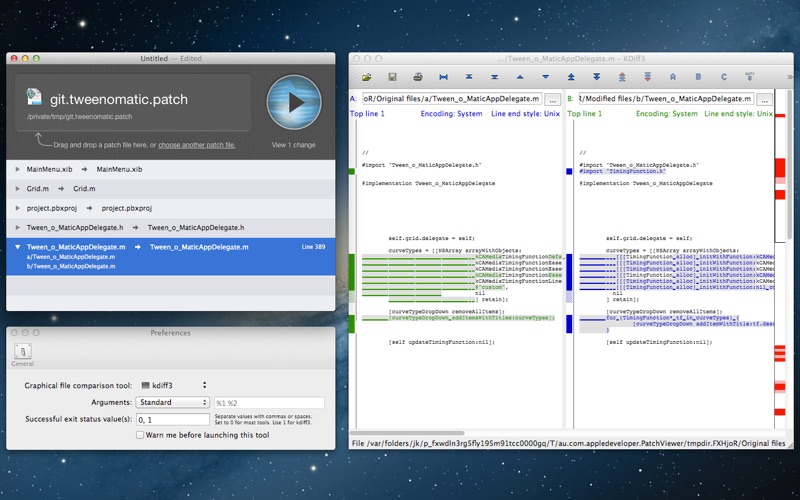Click 'Encoding: System' in pane A
The height and width of the screenshot is (500, 800).
(451, 114)
